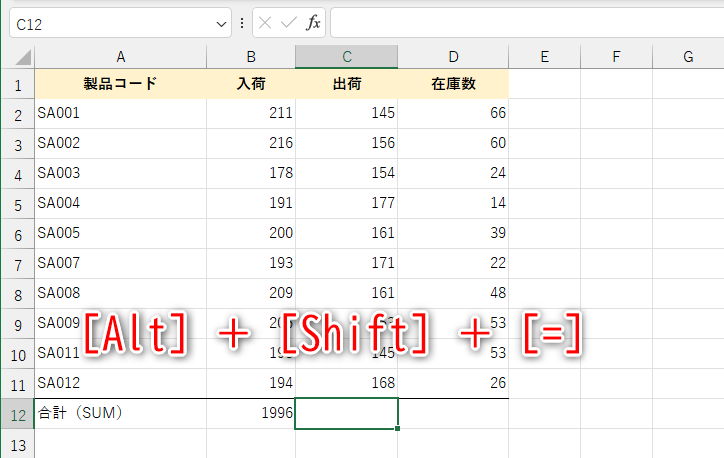Image resolution: width=724 pixels, height=458 pixels.
Task: Select the 在庫数 value 39
Action: click(x=453, y=234)
